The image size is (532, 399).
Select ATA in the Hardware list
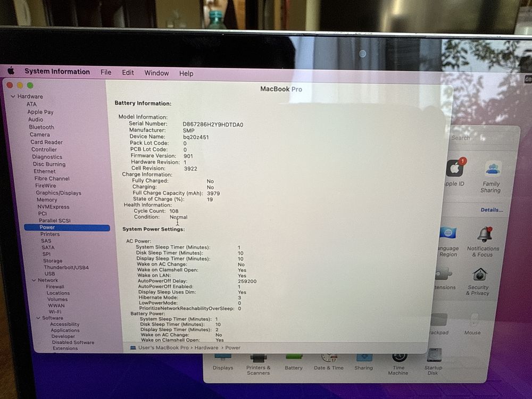coord(31,104)
